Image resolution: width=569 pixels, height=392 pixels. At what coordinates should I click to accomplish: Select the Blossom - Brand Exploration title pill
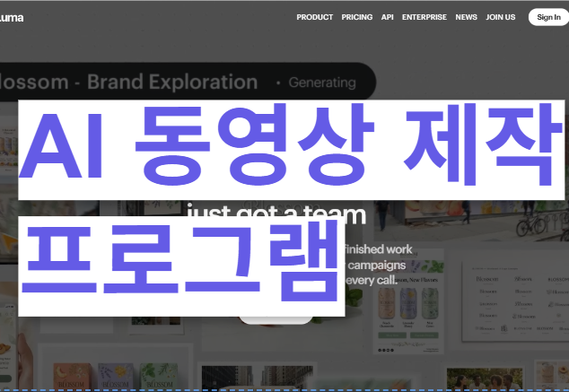(188, 82)
